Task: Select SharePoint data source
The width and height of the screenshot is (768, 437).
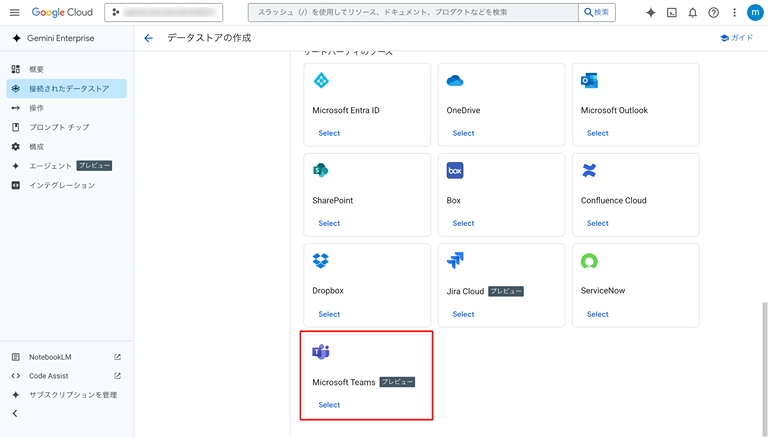Action: (x=329, y=223)
